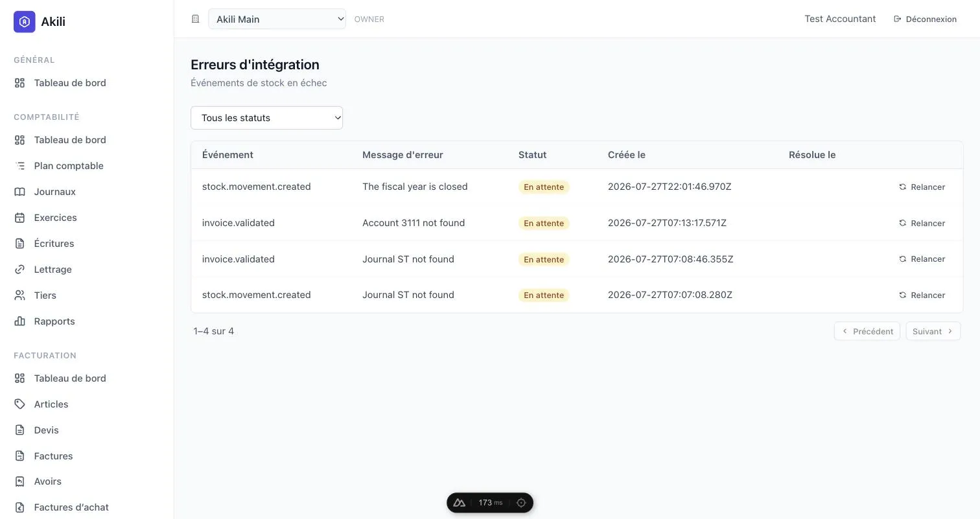Screen dimensions: 980x519
Task: Relancer the Account 3111 not found error
Action: click(x=922, y=223)
